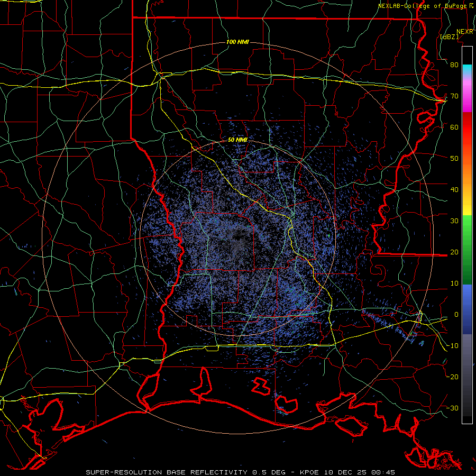Click the 20 value on dBZ scale
This screenshot has height=476, width=476.
(x=454, y=252)
